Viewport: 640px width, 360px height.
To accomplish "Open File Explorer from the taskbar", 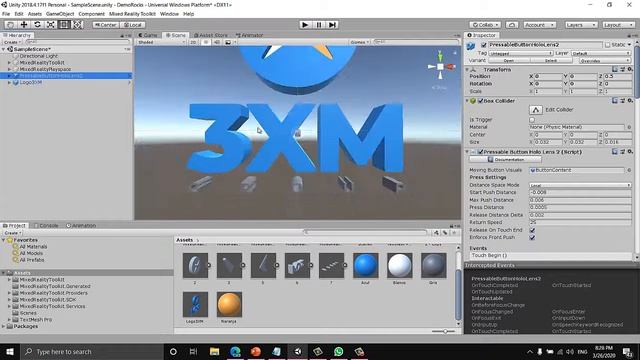I will pyautogui.click(x=214, y=351).
